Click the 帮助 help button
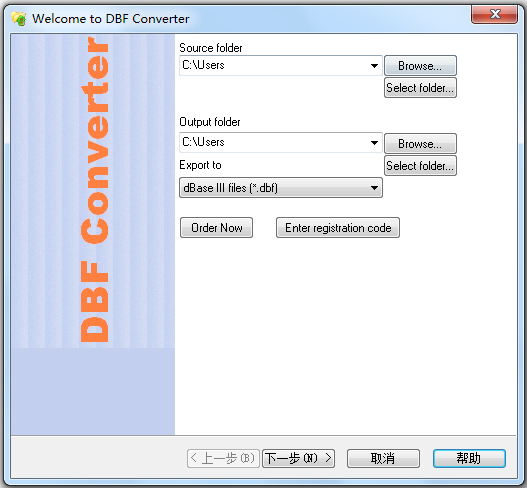Screen dimensions: 527x488 click(x=469, y=458)
